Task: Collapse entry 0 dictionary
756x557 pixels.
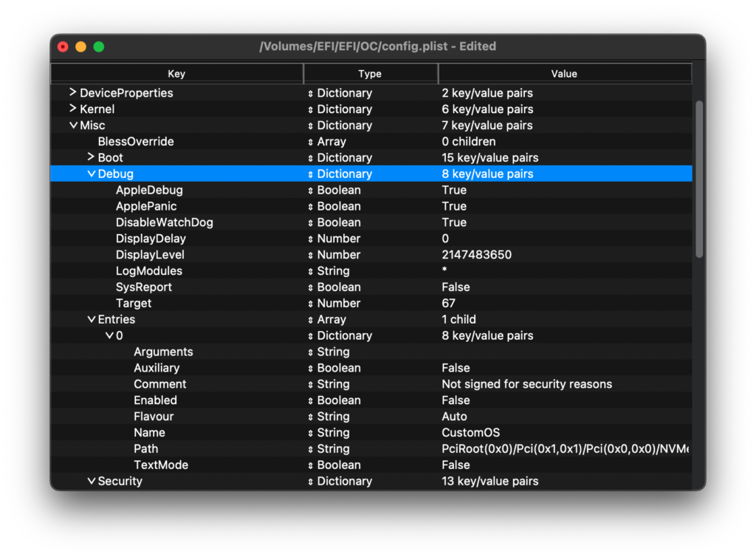Action: [x=109, y=335]
